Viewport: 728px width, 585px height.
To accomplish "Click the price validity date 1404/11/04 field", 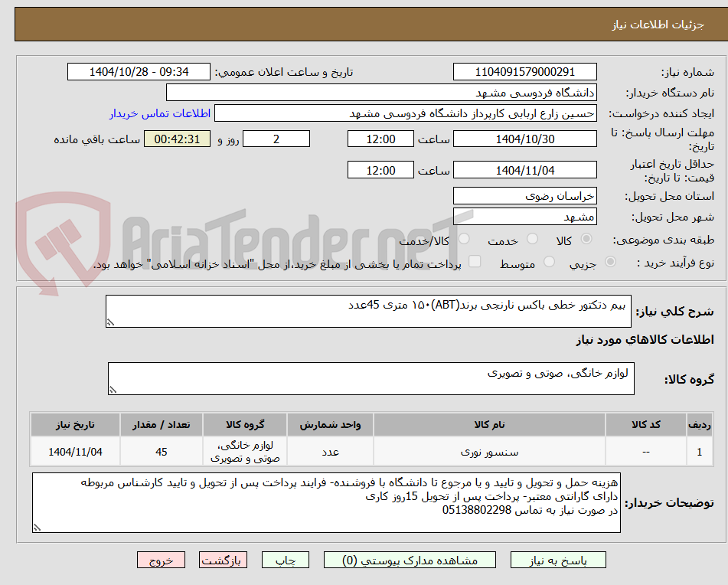I will pos(524,170).
